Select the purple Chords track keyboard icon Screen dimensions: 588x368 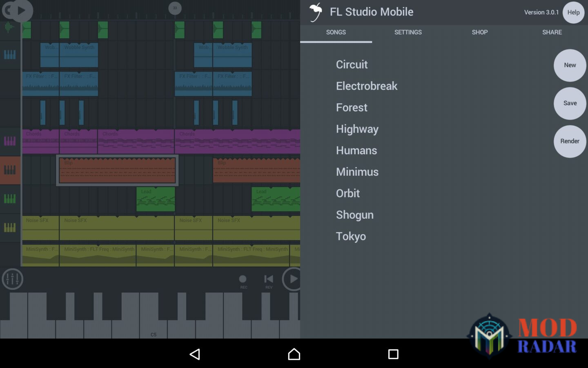coord(10,141)
